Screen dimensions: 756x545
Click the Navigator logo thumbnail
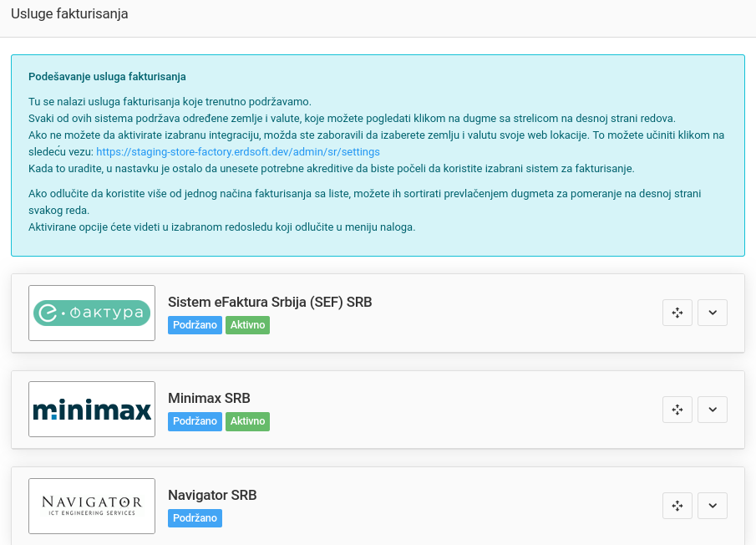[92, 506]
